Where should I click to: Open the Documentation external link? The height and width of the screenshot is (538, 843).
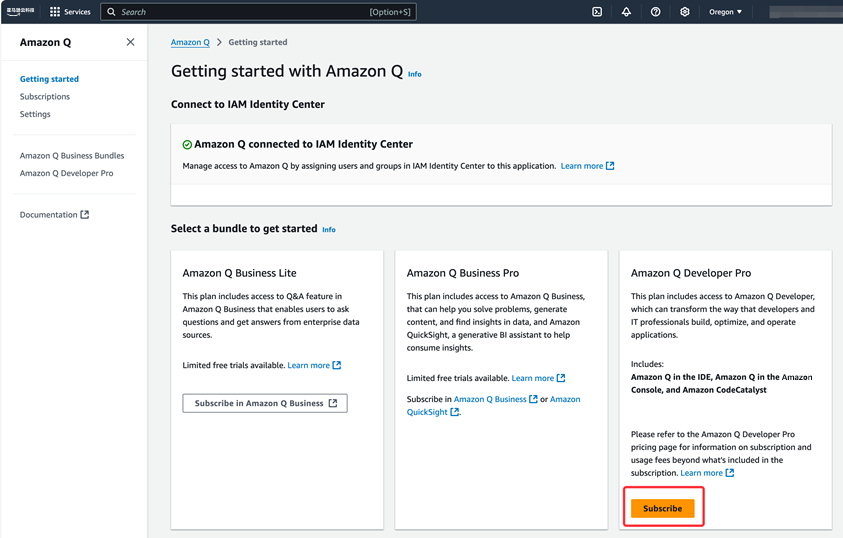[x=54, y=214]
